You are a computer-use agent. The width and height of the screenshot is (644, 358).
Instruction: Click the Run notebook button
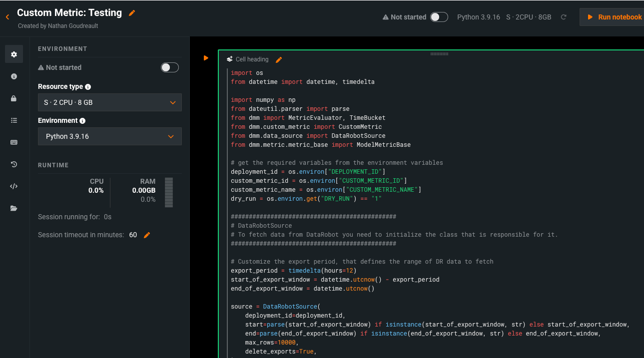[614, 17]
